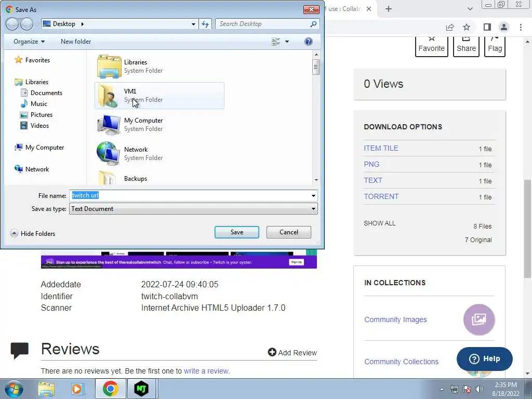Click the file list vertical scrollbar thumb

coord(316,67)
